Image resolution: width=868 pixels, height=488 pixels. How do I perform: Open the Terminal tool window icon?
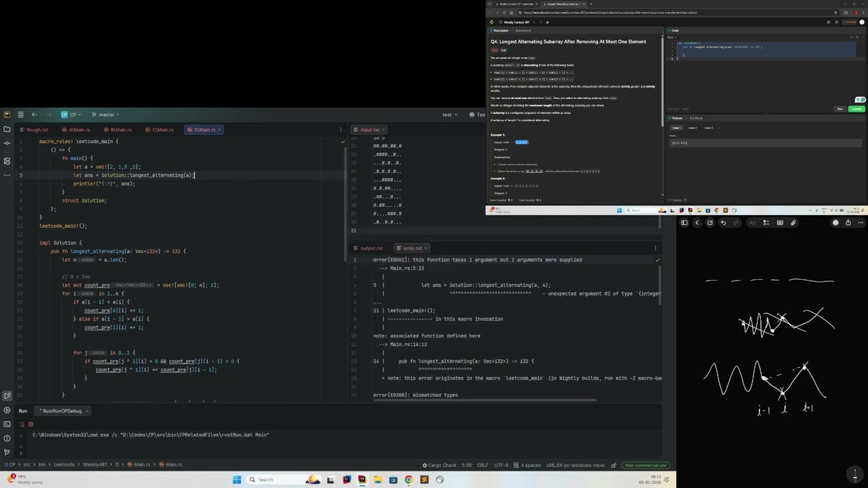coord(7,424)
